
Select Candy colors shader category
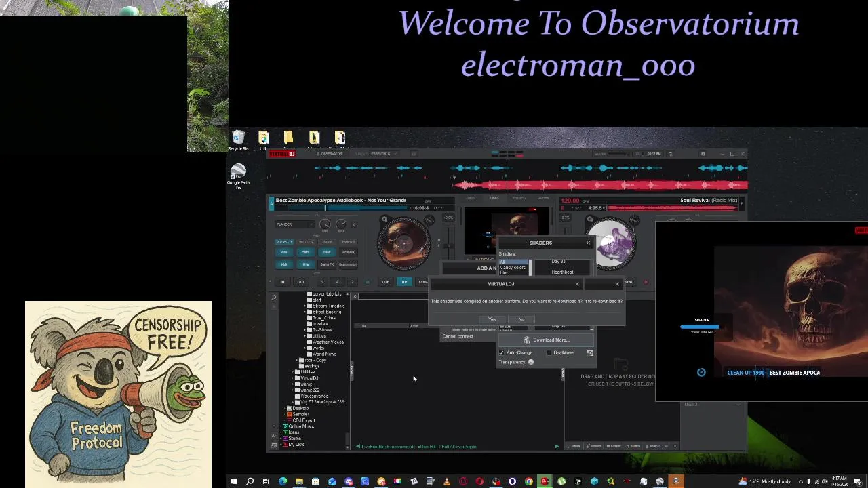[513, 267]
